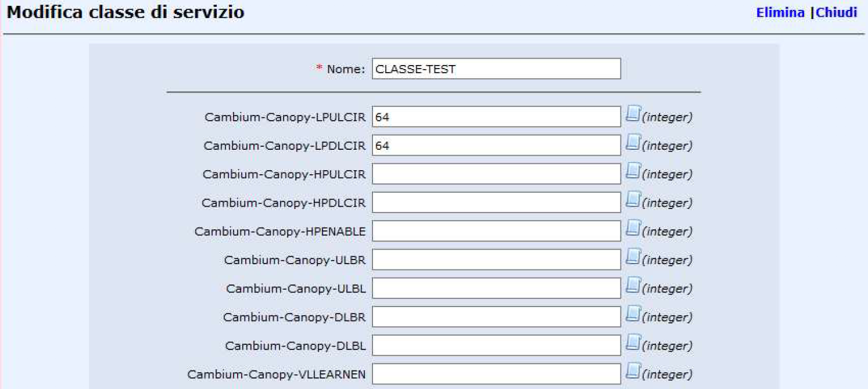
Task: Click the Cambium-Canopy-LPULCIR value field
Action: point(496,117)
